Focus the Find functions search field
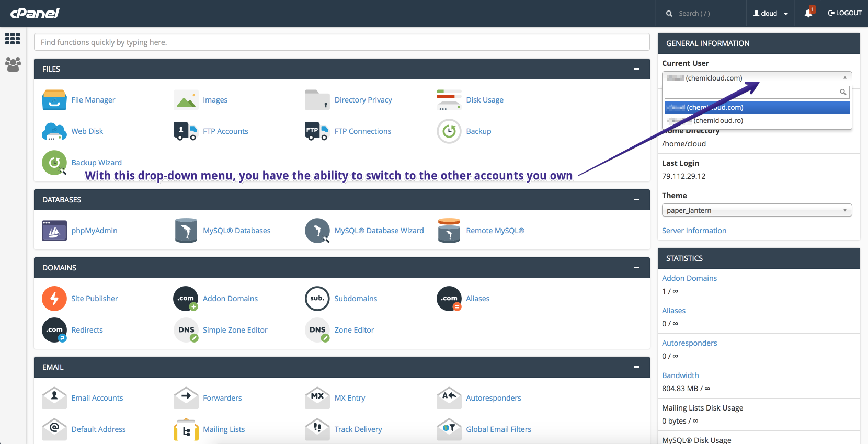 [341, 42]
